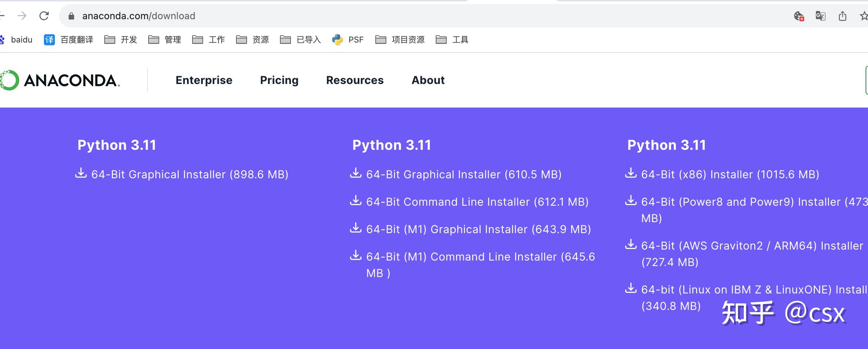Click the share icon next to address bar
The height and width of the screenshot is (349, 868).
click(843, 16)
